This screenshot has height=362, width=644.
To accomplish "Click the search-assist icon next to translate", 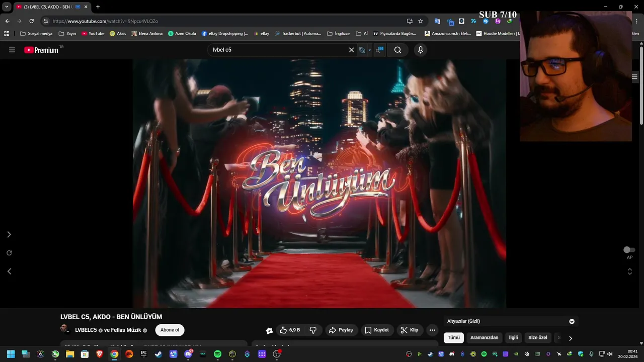I will (380, 50).
